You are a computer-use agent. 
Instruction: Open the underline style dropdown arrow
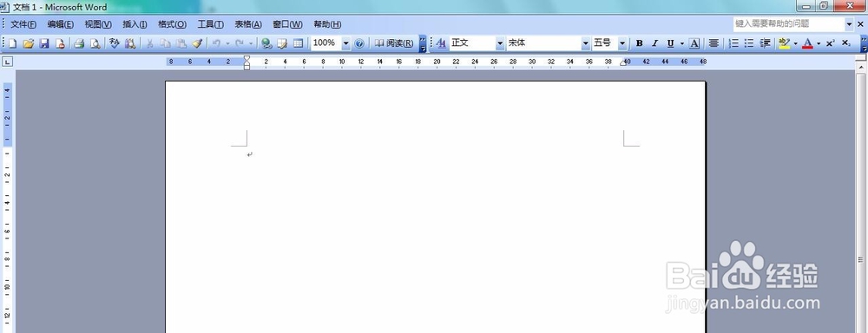[682, 43]
